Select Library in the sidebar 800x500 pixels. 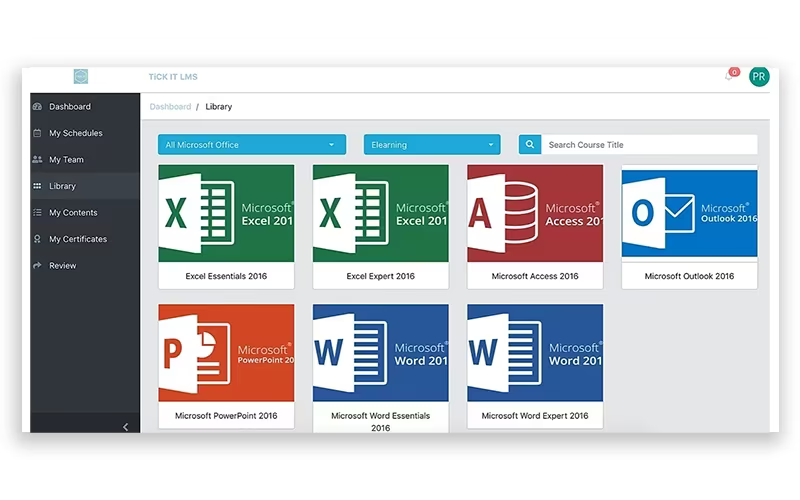pos(85,186)
